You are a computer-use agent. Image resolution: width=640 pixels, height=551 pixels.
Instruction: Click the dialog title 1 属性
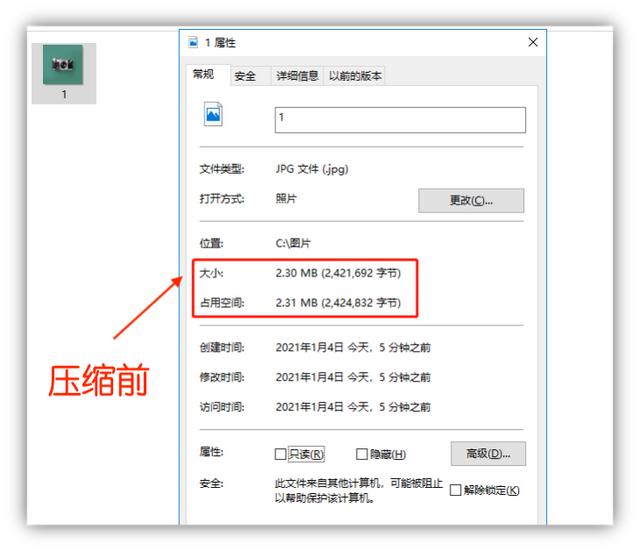coord(220,42)
